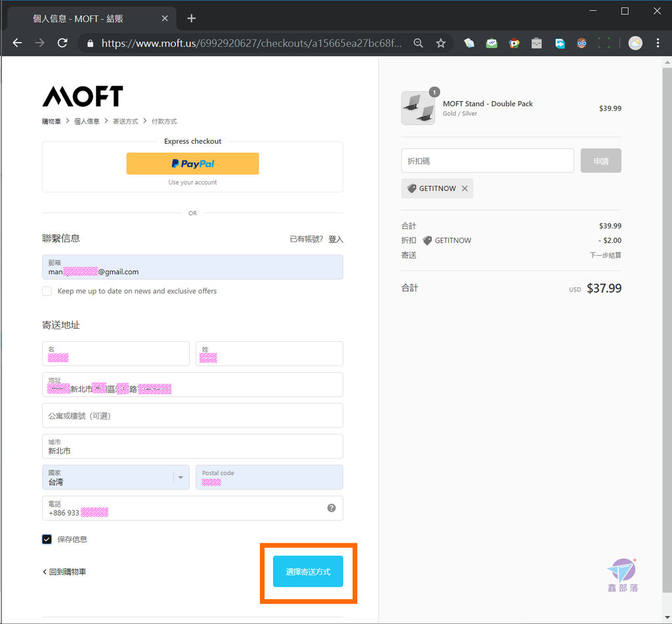Click the MOFT Stand product thumbnail
This screenshot has height=624, width=672.
pyautogui.click(x=418, y=108)
